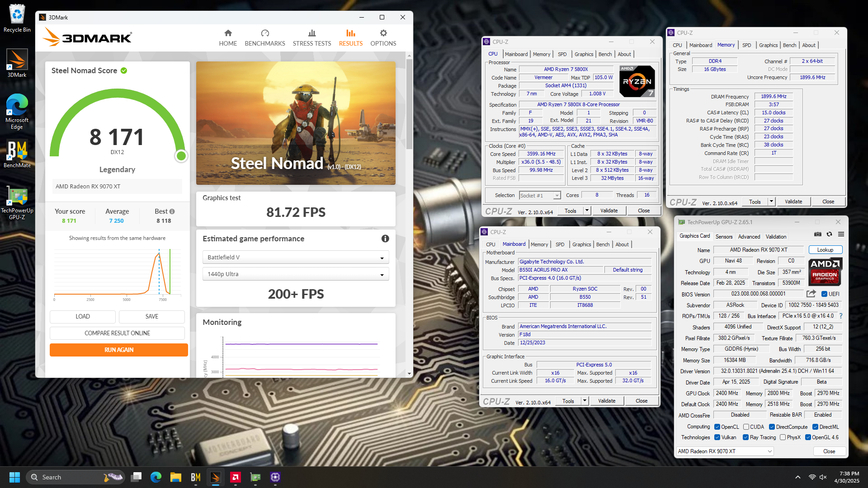
Task: Open File Explorer from the taskbar
Action: [x=176, y=477]
